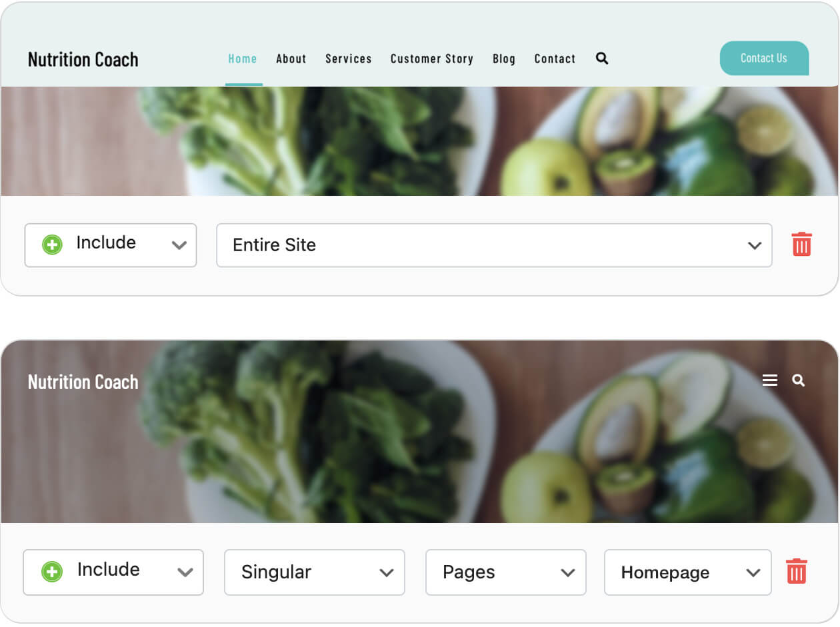The height and width of the screenshot is (627, 840).
Task: Expand the Singular dropdown
Action: 315,572
